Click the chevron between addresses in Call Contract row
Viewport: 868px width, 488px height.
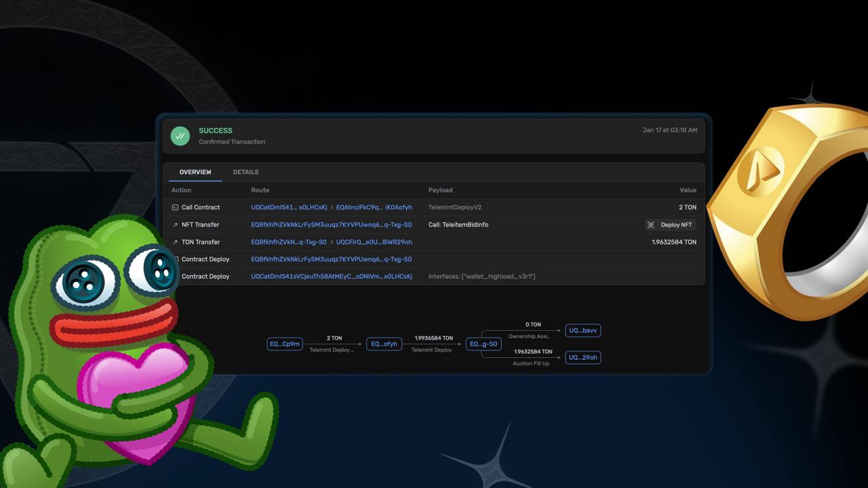point(332,207)
